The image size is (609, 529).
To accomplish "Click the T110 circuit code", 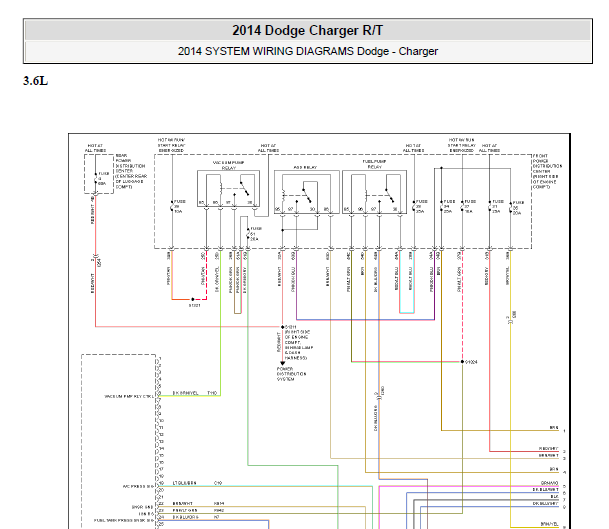I will pyautogui.click(x=212, y=393).
